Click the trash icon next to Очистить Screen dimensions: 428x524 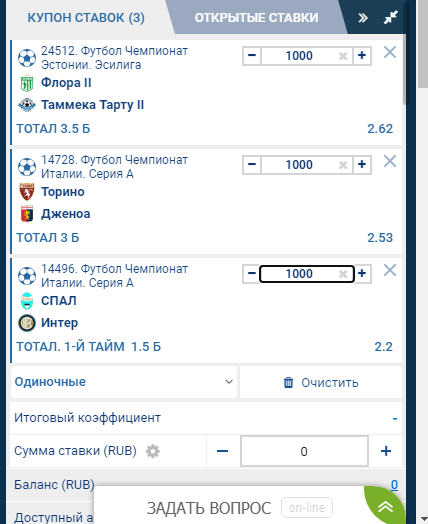[288, 382]
